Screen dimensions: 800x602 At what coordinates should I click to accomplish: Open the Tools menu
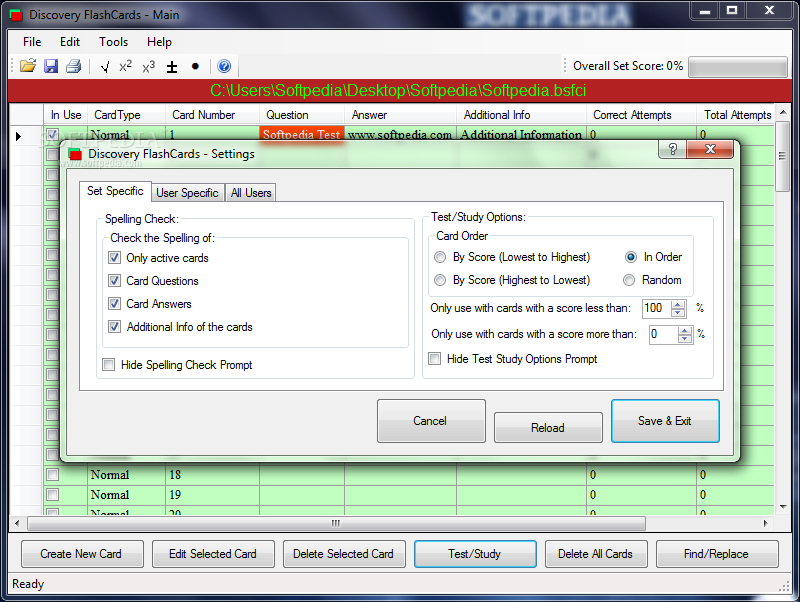point(113,42)
